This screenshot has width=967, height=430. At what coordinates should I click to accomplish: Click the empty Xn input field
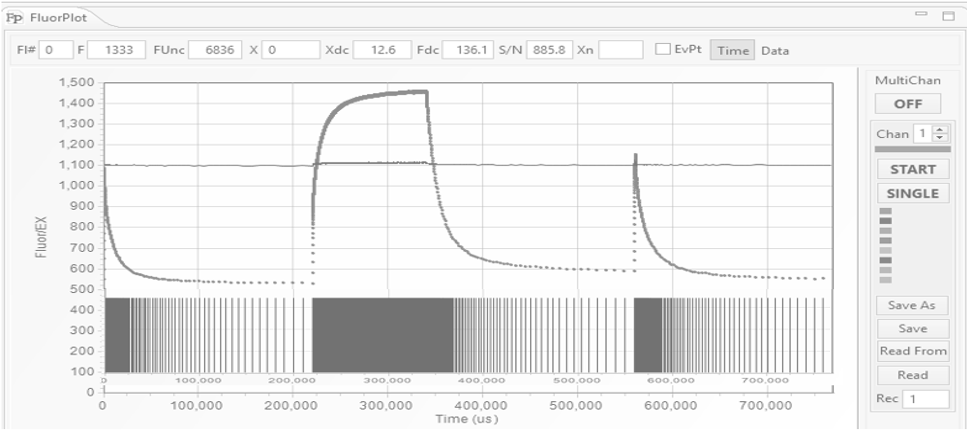621,50
